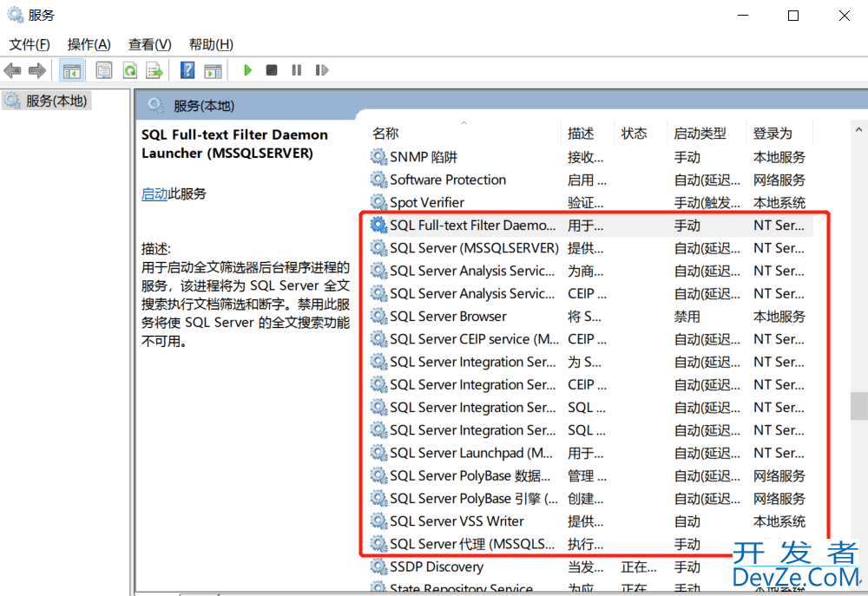Open the Help question-mark toolbar icon
Viewport: 868px width, 596px height.
click(x=187, y=70)
